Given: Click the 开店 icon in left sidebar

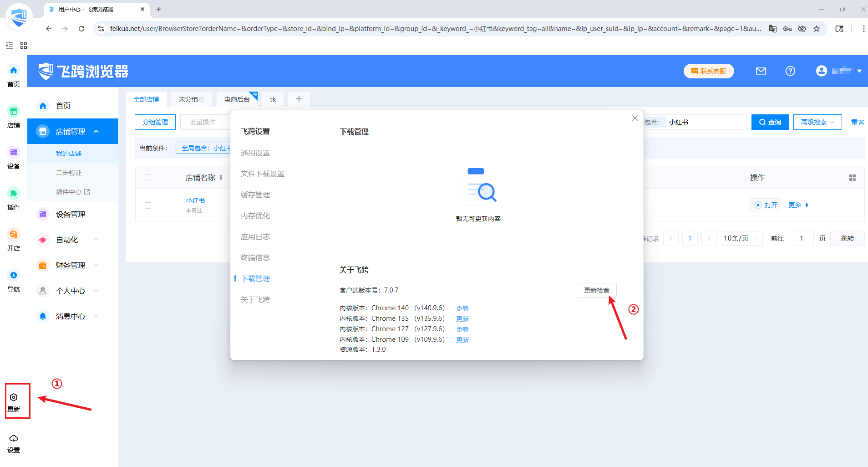Looking at the screenshot, I should click(14, 235).
